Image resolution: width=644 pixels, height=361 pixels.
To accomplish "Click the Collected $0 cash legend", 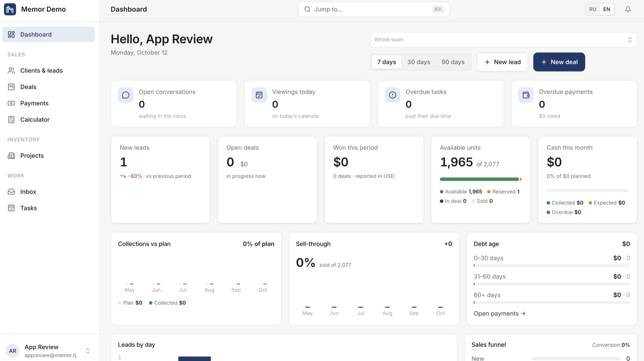I will [565, 203].
